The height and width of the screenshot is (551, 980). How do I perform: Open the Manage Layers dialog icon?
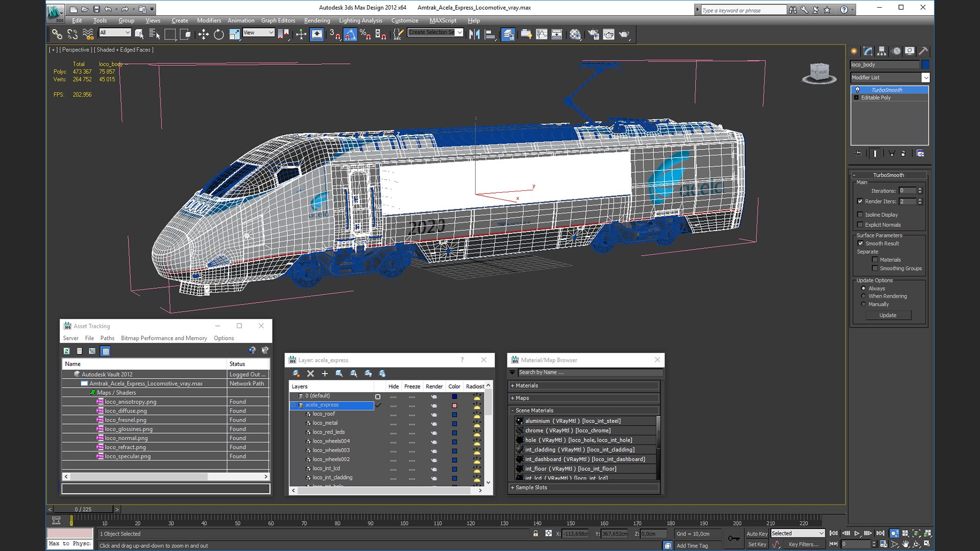tap(508, 34)
